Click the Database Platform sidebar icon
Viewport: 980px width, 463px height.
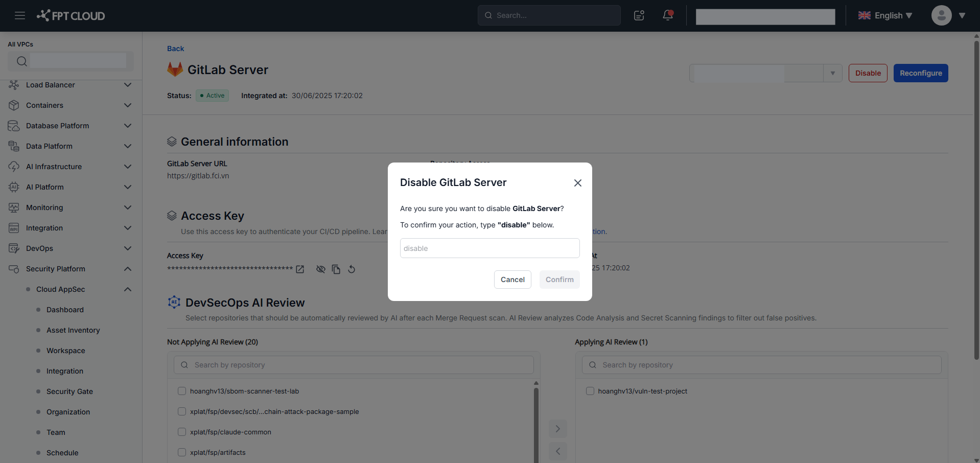(x=14, y=126)
